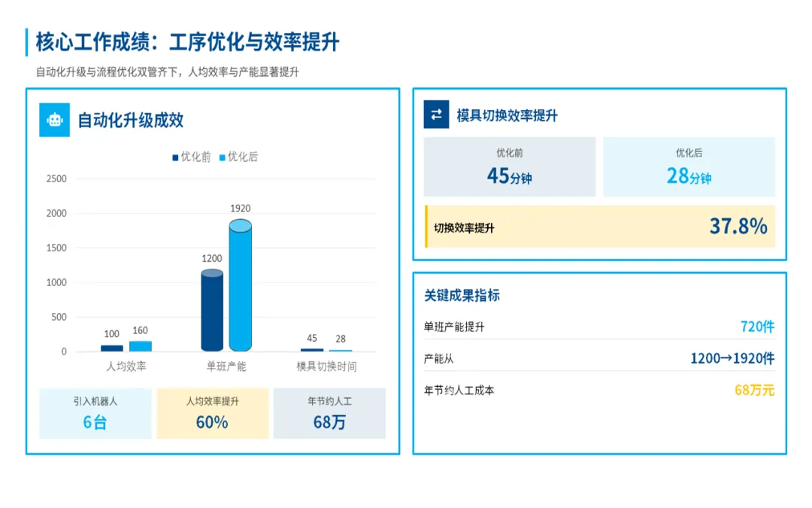The height and width of the screenshot is (508, 812).
Task: Click the slide title 核心工作成绩：工序优化与效率提升
Action: 187,42
